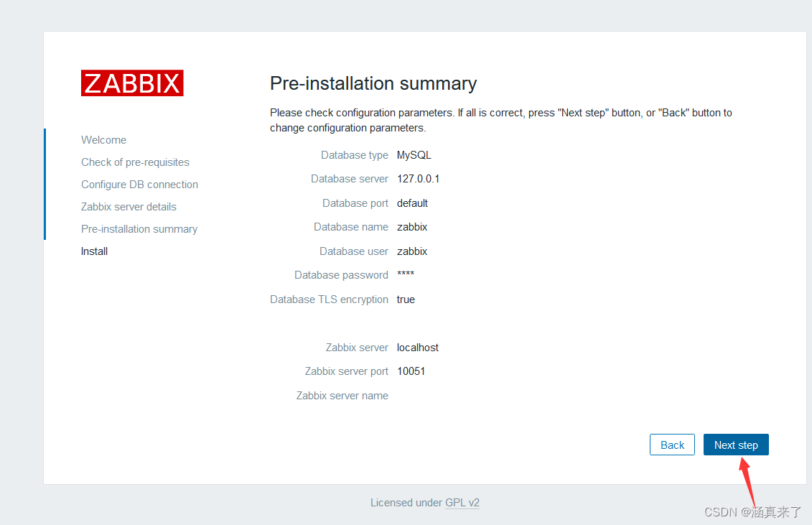Select the Configure DB connection step
Viewport: 812px width, 525px height.
coord(139,184)
